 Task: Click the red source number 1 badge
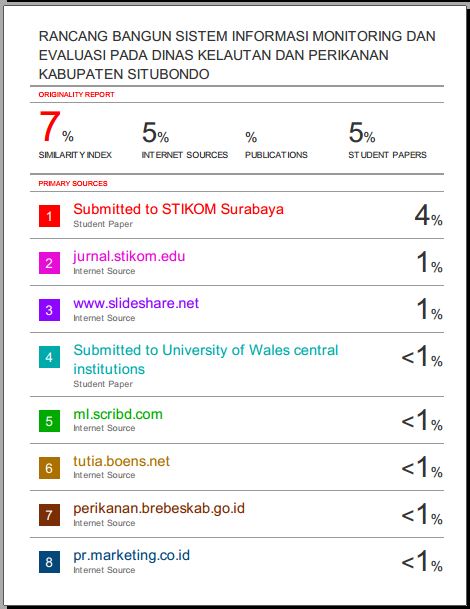coord(49,216)
